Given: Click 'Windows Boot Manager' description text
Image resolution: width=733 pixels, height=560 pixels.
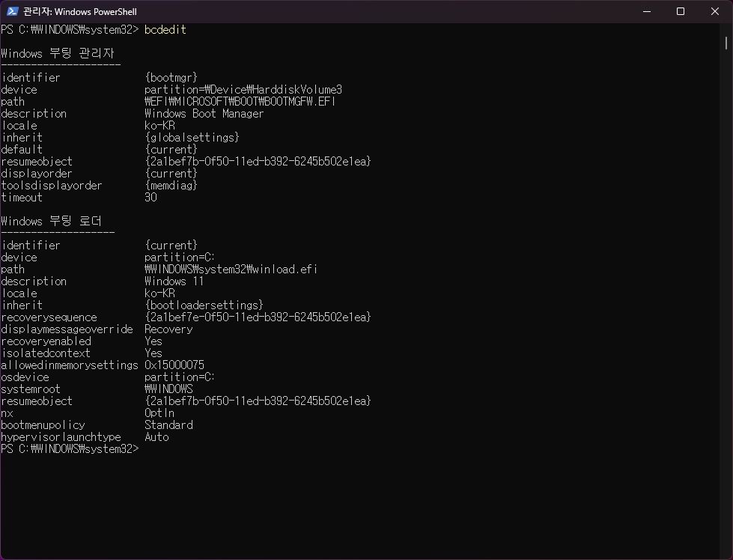Looking at the screenshot, I should click(204, 114).
